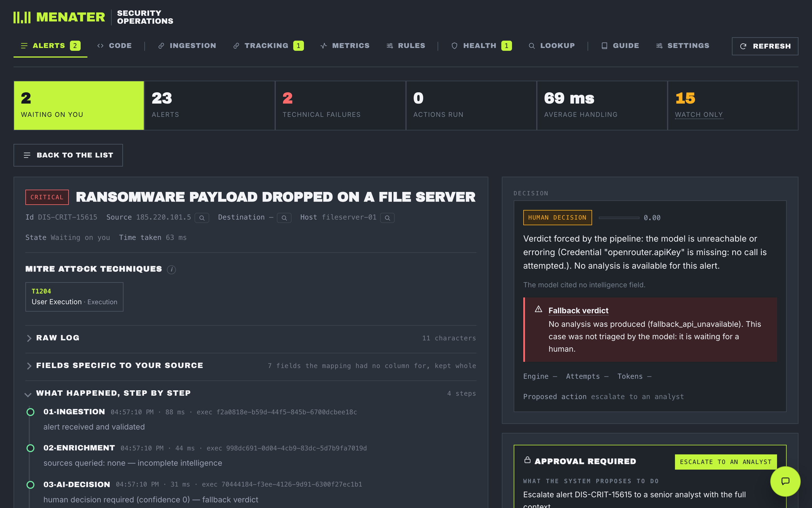Screen dimensions: 812x508
Task: Click the Health count badge 1
Action: click(x=506, y=46)
